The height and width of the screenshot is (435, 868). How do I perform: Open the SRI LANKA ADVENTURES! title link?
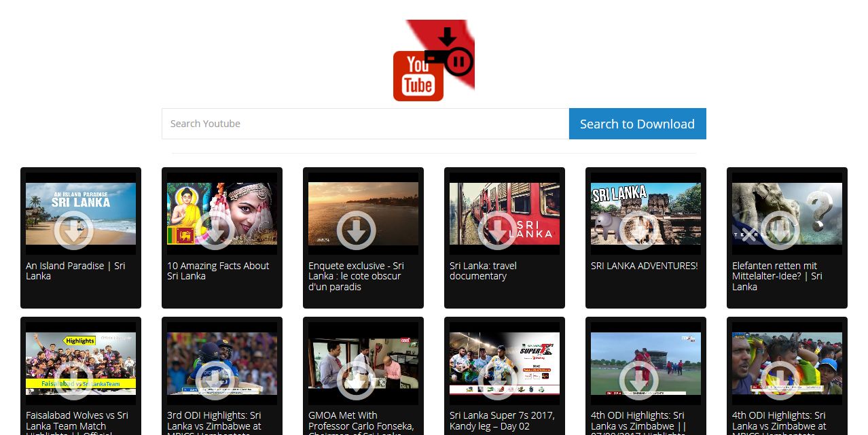click(644, 266)
